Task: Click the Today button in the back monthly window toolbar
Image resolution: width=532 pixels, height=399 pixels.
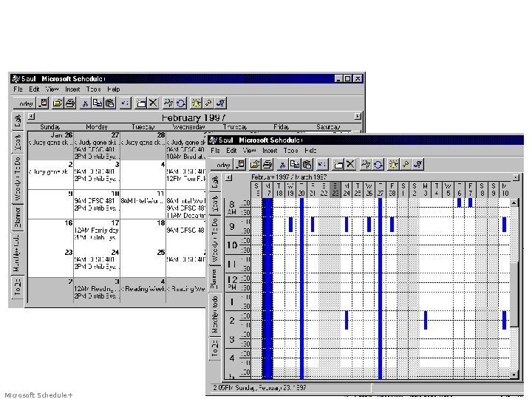Action: click(x=25, y=103)
